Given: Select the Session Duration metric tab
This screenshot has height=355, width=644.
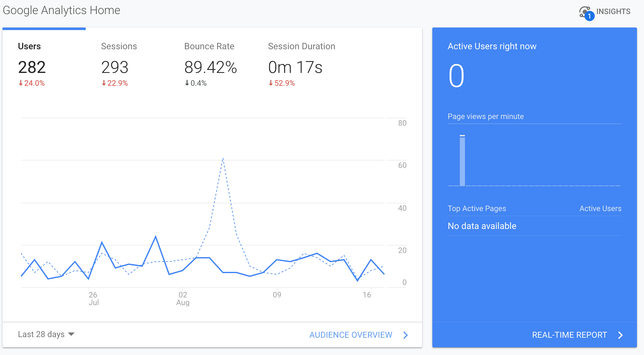Looking at the screenshot, I should 302,64.
